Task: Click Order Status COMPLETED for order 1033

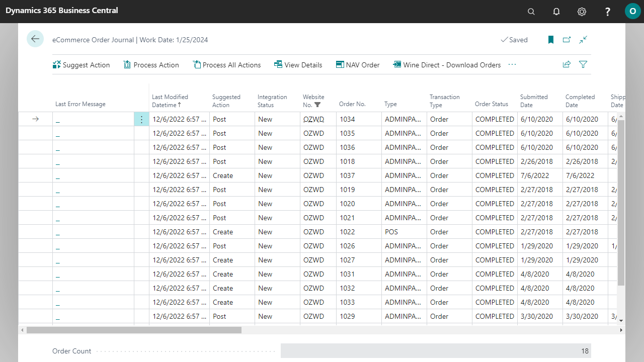Action: [x=495, y=302]
